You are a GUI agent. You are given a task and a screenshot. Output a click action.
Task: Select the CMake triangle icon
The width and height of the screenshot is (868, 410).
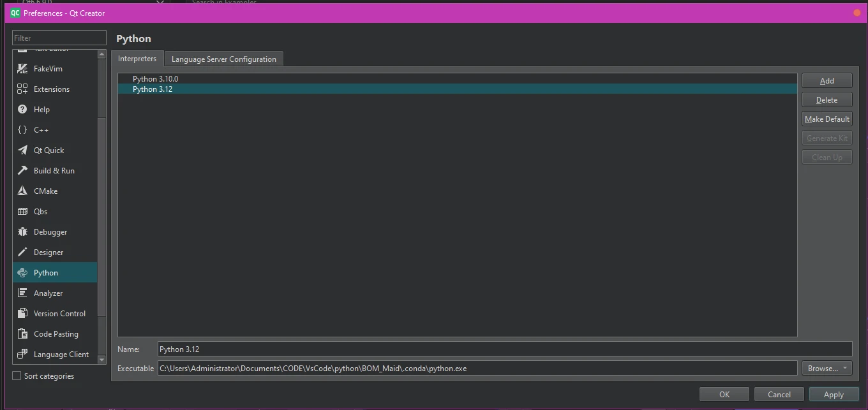pos(22,191)
